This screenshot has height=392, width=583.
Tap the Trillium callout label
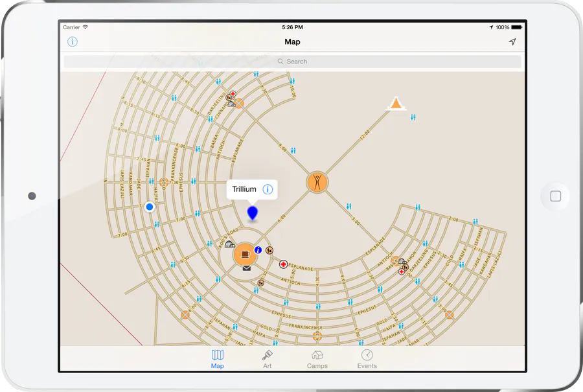point(244,189)
